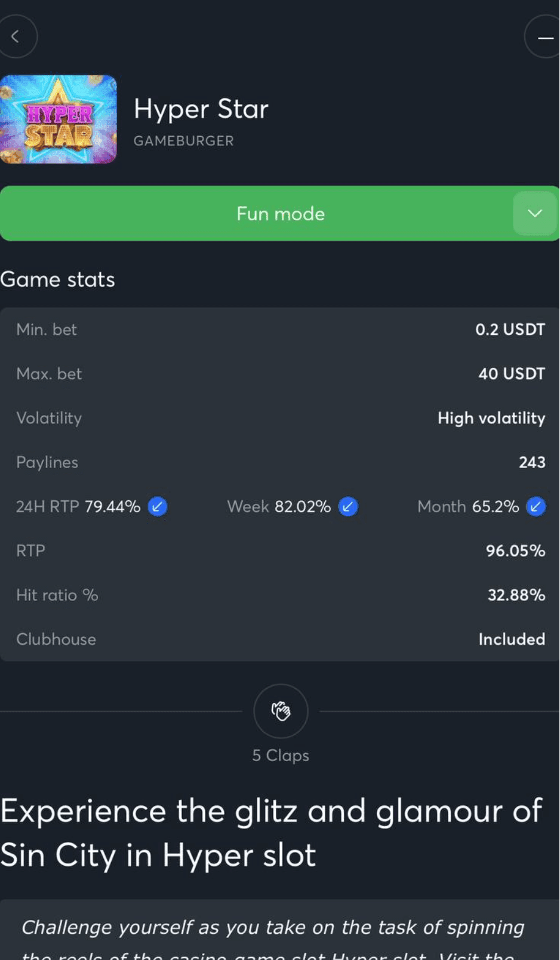Viewport: 560px width, 960px height.
Task: Click the clap hands icon
Action: 280,710
